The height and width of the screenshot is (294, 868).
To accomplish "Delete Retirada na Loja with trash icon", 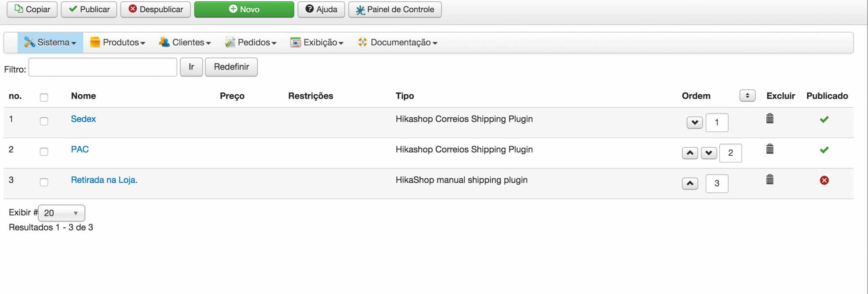I will pyautogui.click(x=769, y=179).
